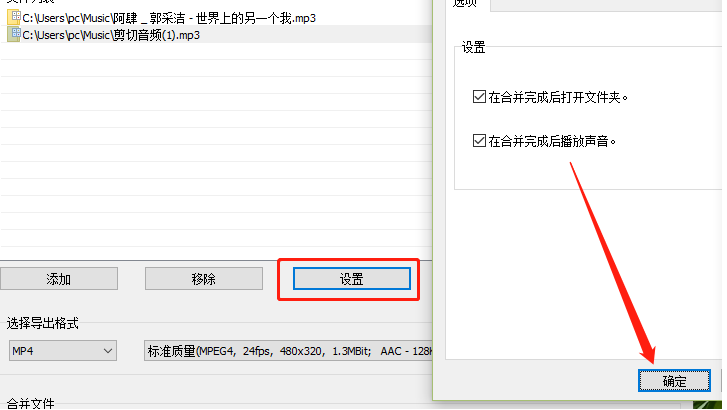The width and height of the screenshot is (727, 410).
Task: Switch to the 选项 tab
Action: [466, 4]
